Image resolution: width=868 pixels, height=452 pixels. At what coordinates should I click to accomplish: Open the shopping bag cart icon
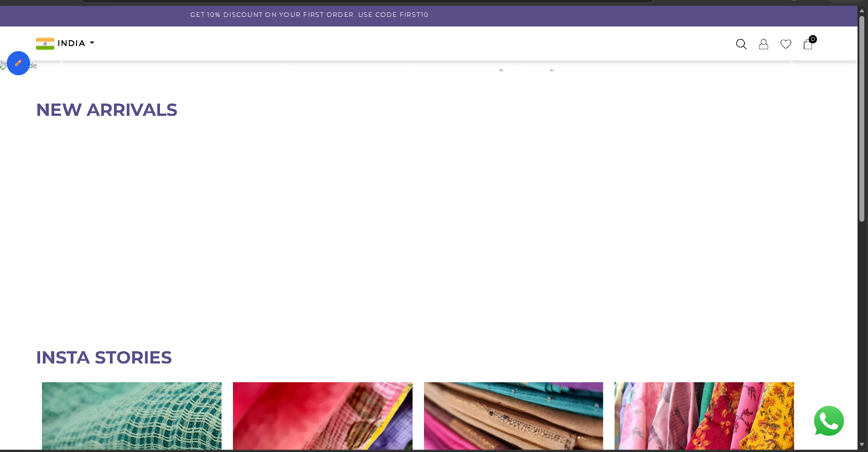pyautogui.click(x=807, y=45)
